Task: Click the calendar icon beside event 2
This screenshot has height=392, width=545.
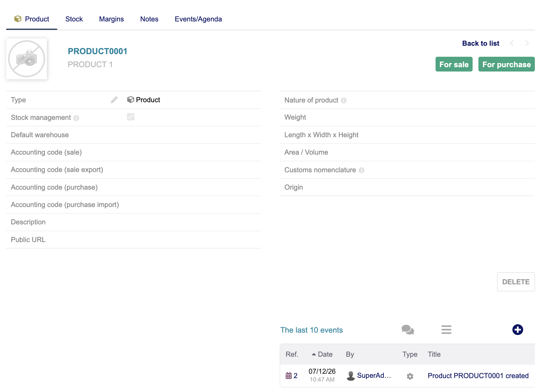Action: [x=289, y=376]
